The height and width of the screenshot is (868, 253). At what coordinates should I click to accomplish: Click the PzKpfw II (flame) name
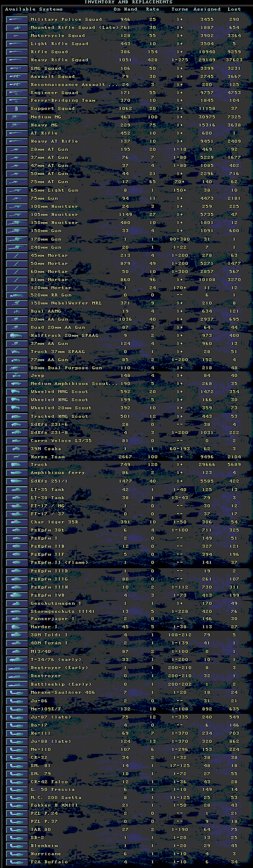pyautogui.click(x=60, y=563)
